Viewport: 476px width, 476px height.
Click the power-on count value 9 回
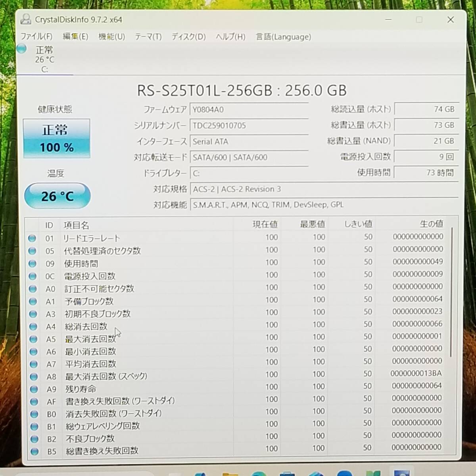(x=426, y=157)
